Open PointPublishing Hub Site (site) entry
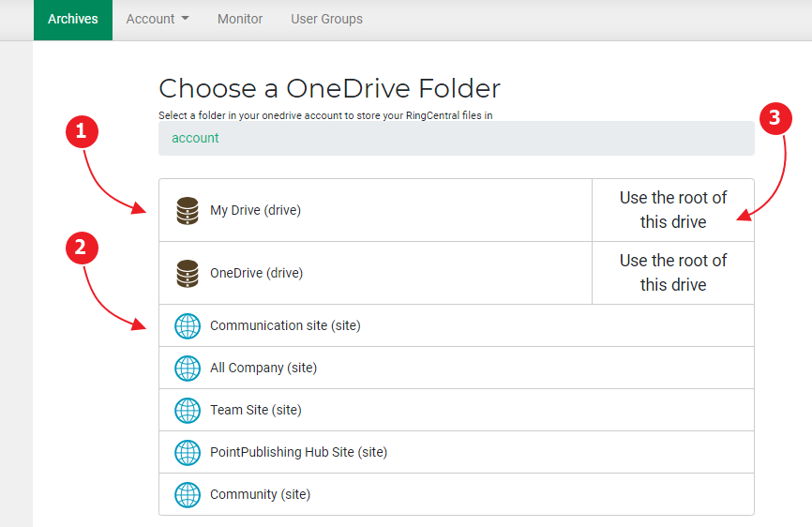This screenshot has height=527, width=812. pyautogui.click(x=457, y=453)
